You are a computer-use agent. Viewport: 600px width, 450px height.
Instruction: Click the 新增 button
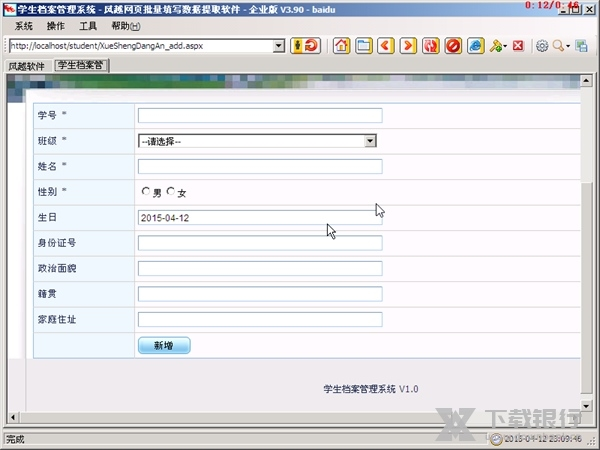[164, 346]
